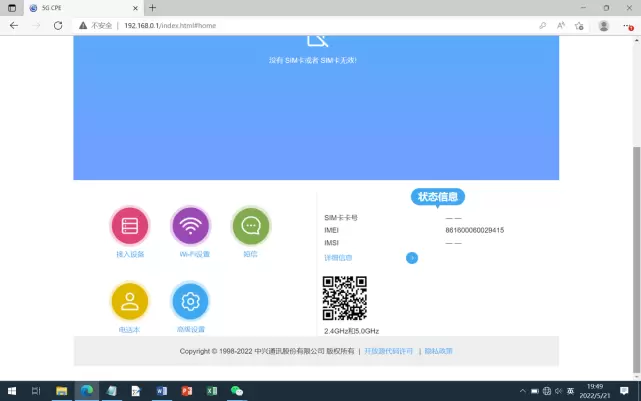Image resolution: width=641 pixels, height=401 pixels.
Task: Click the 开放源代码许可 footer link
Action: click(x=388, y=351)
